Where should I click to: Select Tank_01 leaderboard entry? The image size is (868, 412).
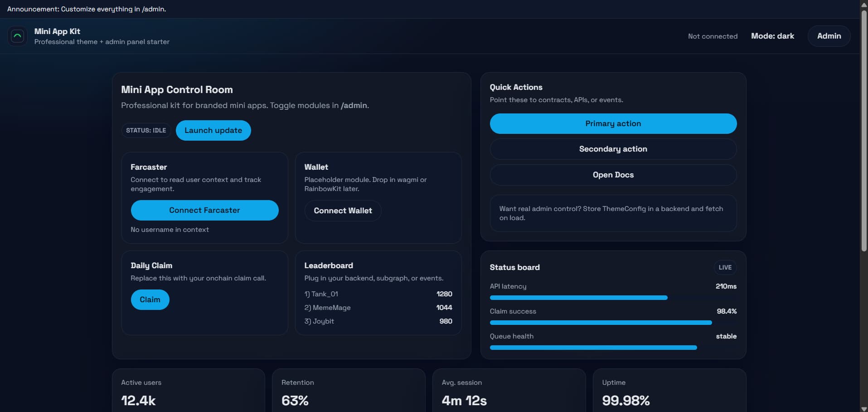click(x=378, y=294)
